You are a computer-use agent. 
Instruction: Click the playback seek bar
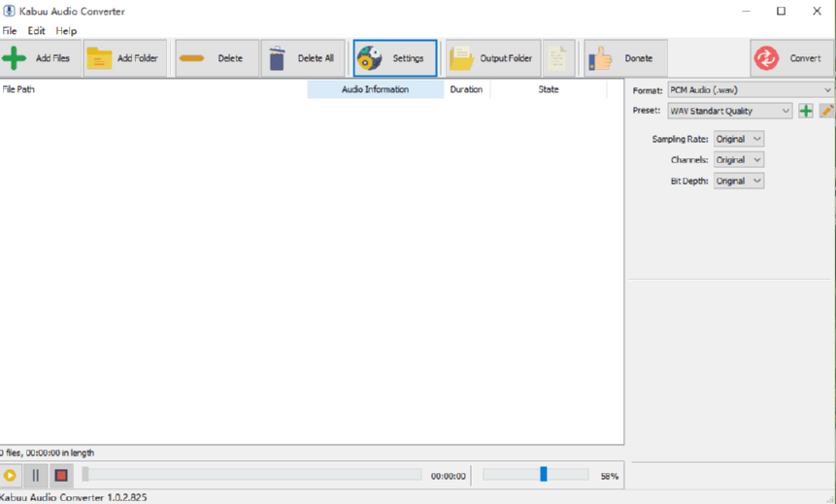tap(251, 475)
